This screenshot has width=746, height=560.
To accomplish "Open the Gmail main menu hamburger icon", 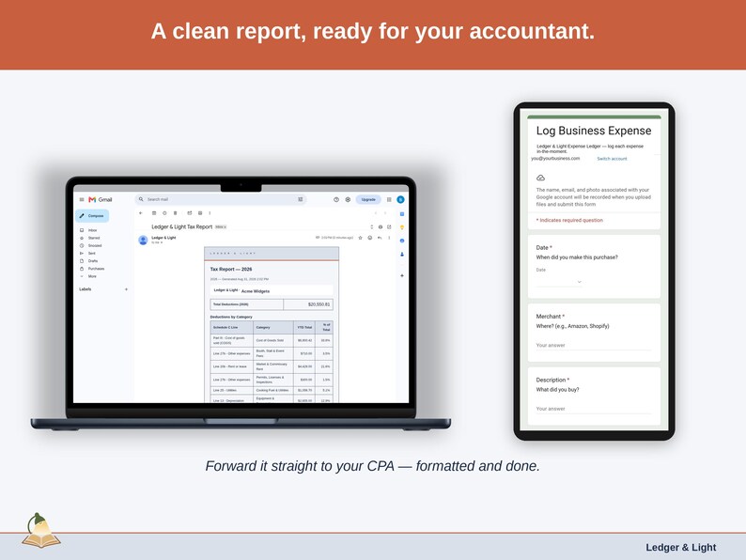I will pyautogui.click(x=82, y=199).
